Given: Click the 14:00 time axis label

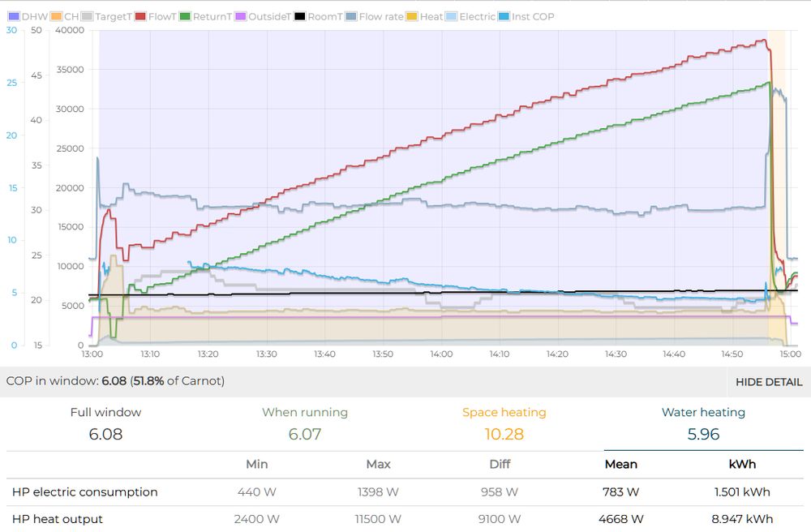Looking at the screenshot, I should tap(441, 354).
